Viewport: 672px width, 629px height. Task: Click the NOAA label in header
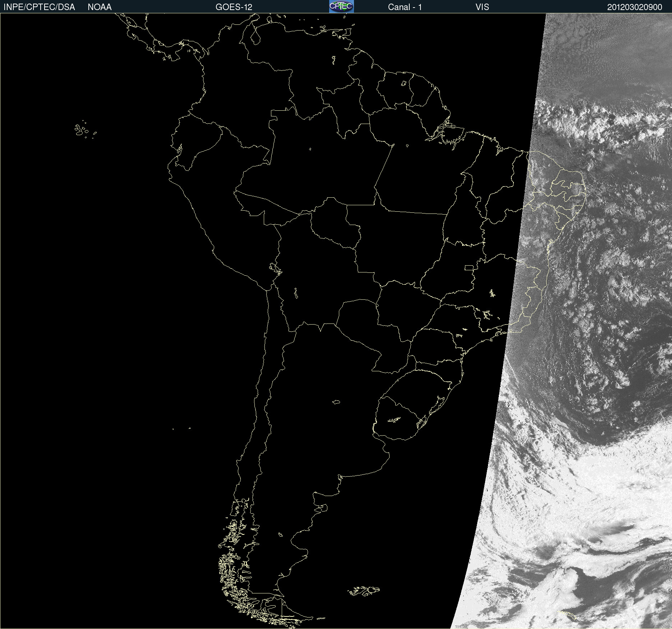coord(100,7)
